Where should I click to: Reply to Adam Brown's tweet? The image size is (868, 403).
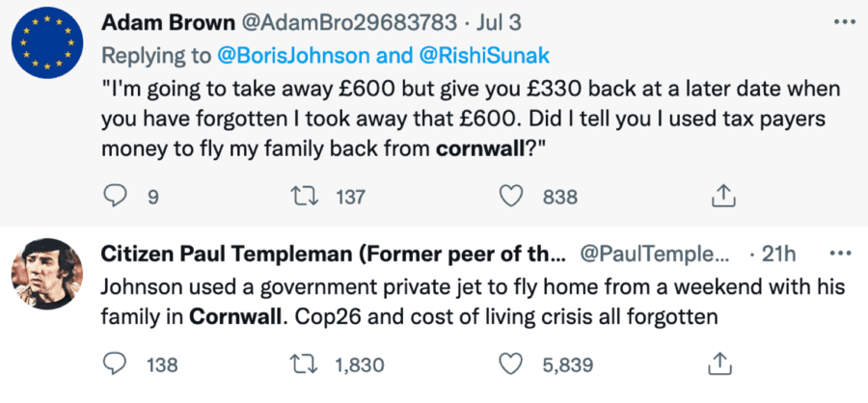(114, 197)
